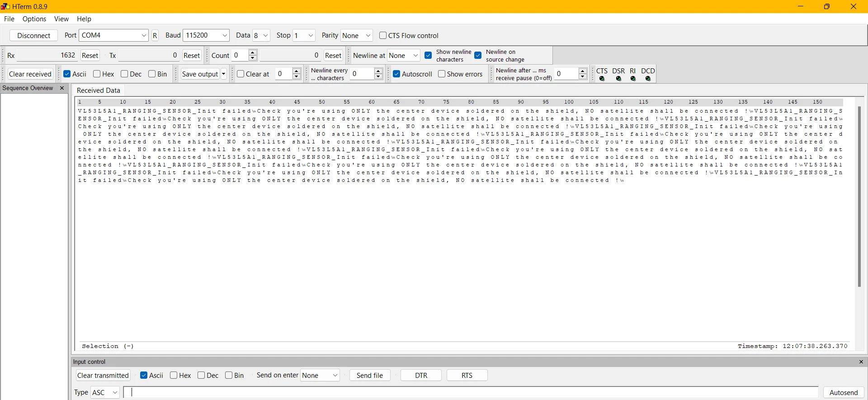
Task: Toggle Newline on source change checkbox
Action: 478,55
